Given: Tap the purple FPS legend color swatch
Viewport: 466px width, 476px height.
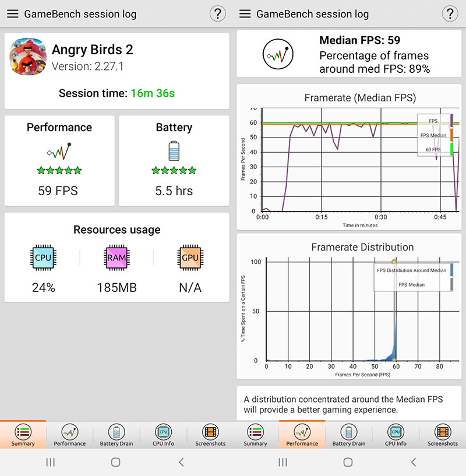Looking at the screenshot, I should pyautogui.click(x=452, y=121).
